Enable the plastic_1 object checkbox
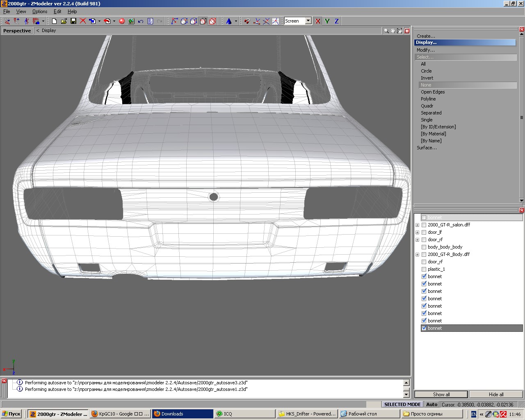The width and height of the screenshot is (525, 420). [x=424, y=269]
